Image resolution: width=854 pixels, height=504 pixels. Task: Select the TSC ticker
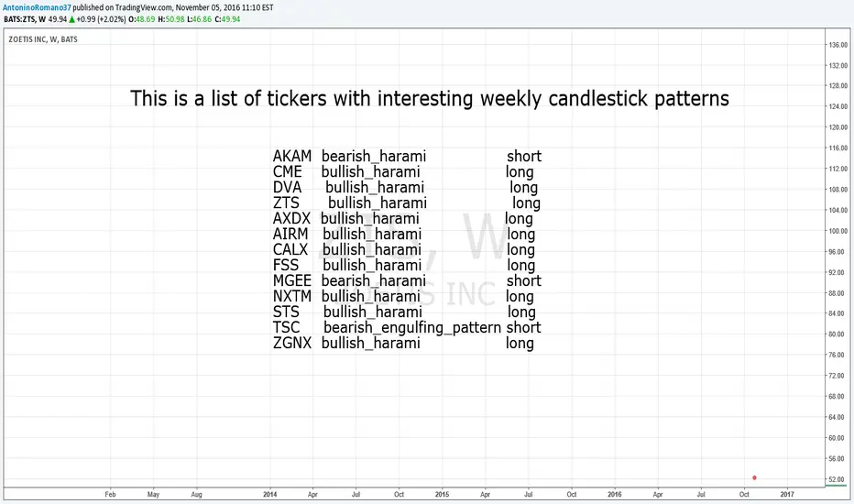tap(286, 327)
